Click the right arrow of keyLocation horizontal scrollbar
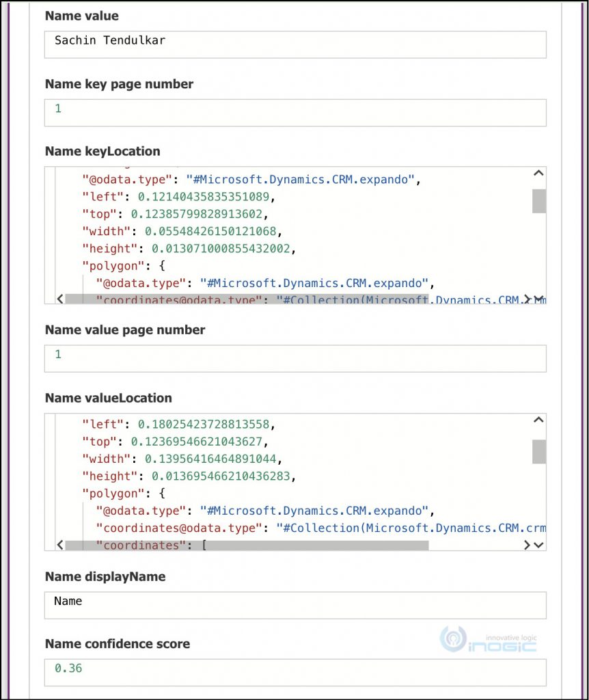Screen dimensions: 589x700 point(528,299)
